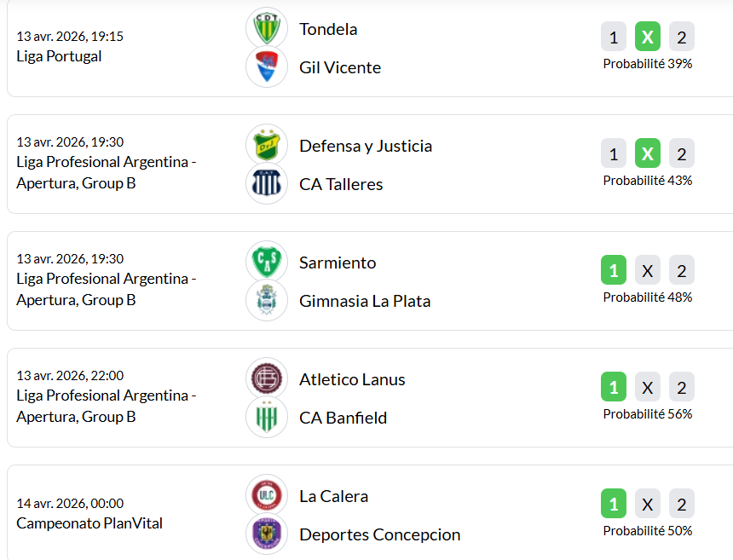Click the Gimnasia La Plata crest
The height and width of the screenshot is (560, 733).
coord(267,301)
